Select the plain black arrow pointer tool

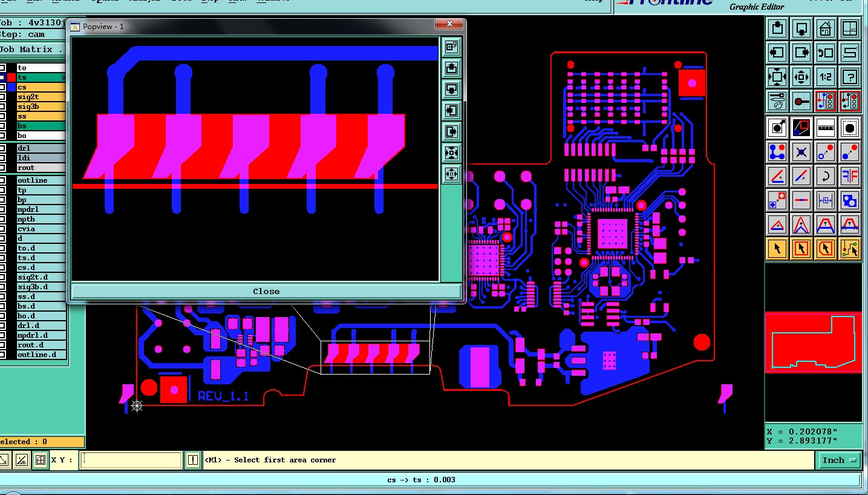coord(777,249)
